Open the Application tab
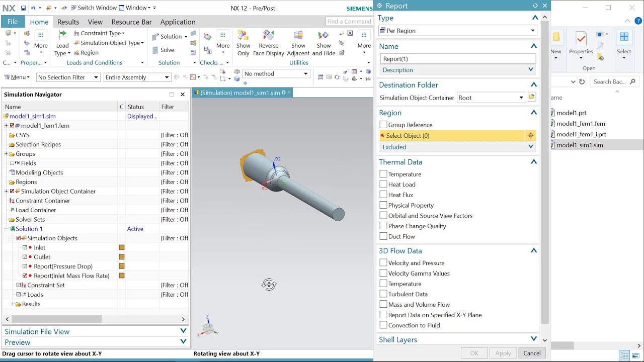This screenshot has width=644, height=362. 178,22
